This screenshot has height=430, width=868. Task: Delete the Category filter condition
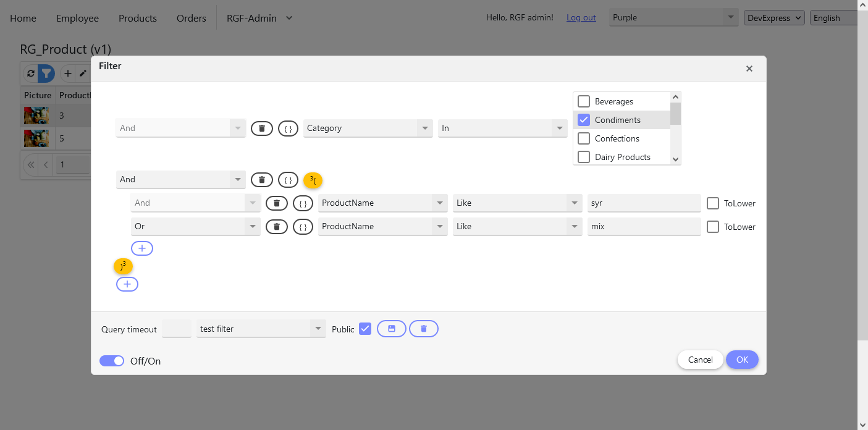261,129
